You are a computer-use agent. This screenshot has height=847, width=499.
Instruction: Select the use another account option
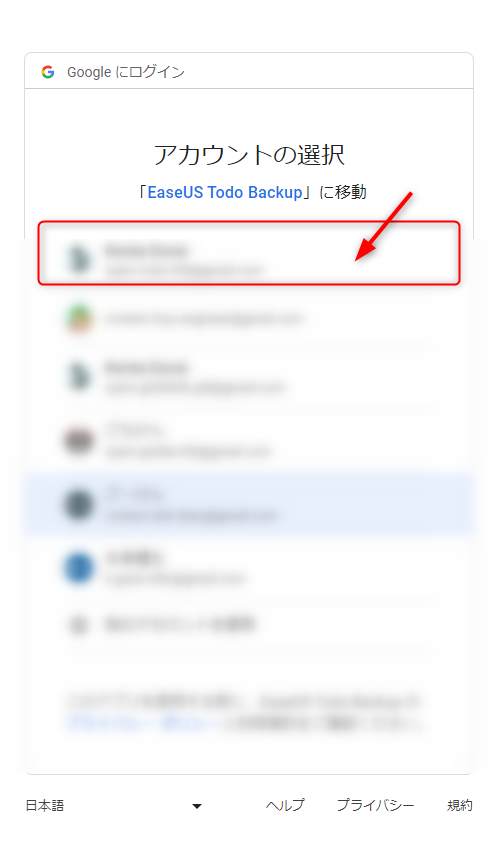[x=248, y=625]
